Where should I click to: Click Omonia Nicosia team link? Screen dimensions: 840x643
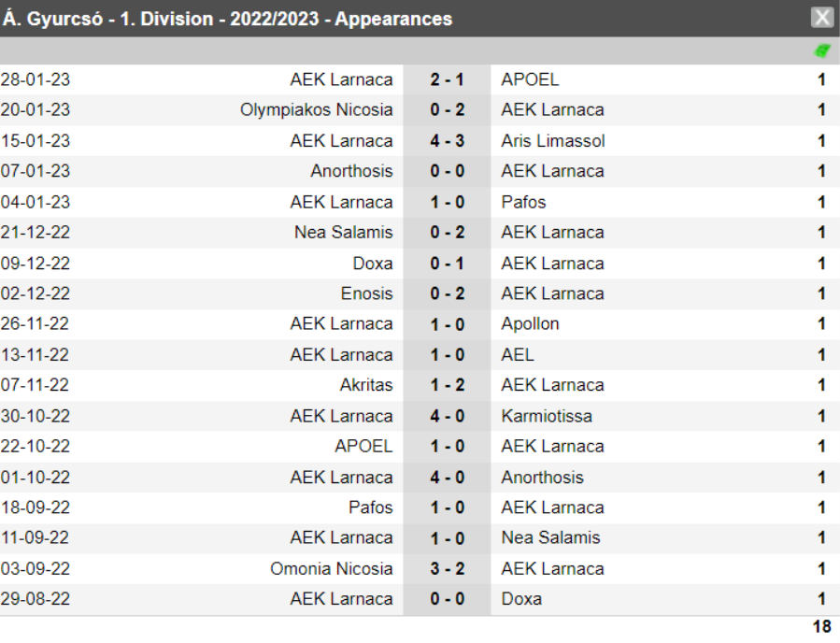tap(331, 568)
